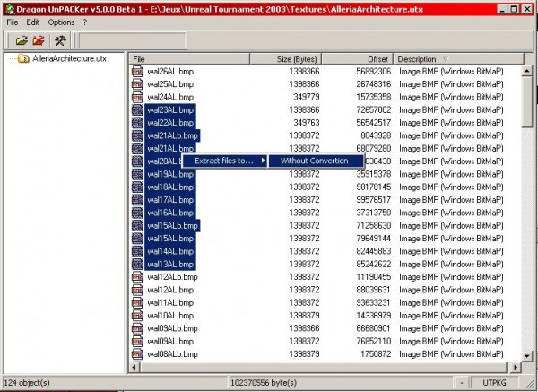Click the Dragon UnPACKer title bar icon
The image size is (538, 392).
pyautogui.click(x=8, y=8)
